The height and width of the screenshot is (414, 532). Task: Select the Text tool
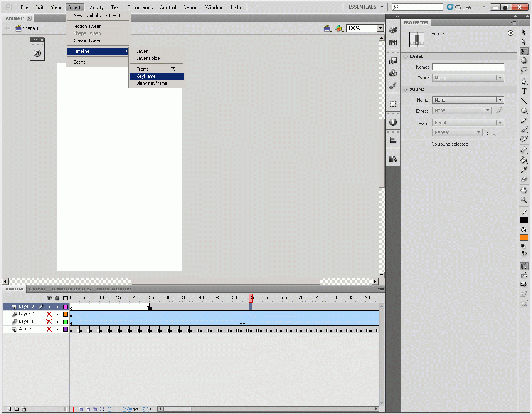pyautogui.click(x=524, y=91)
